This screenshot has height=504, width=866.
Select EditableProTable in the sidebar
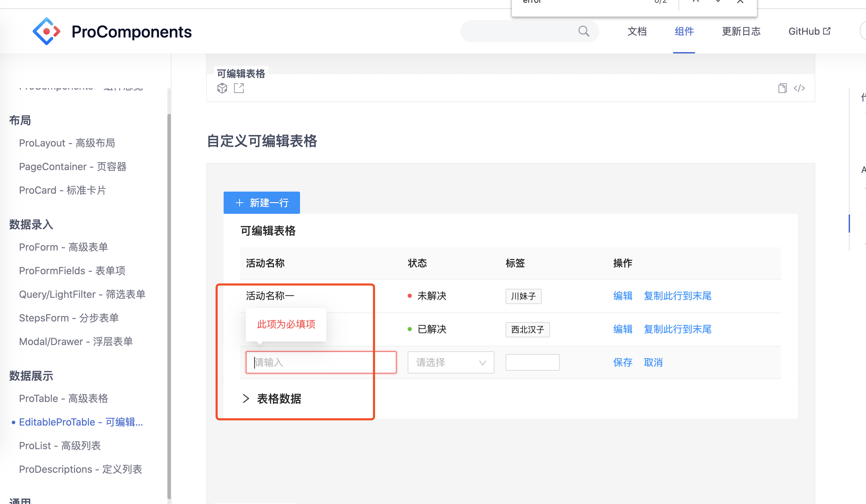click(x=81, y=422)
